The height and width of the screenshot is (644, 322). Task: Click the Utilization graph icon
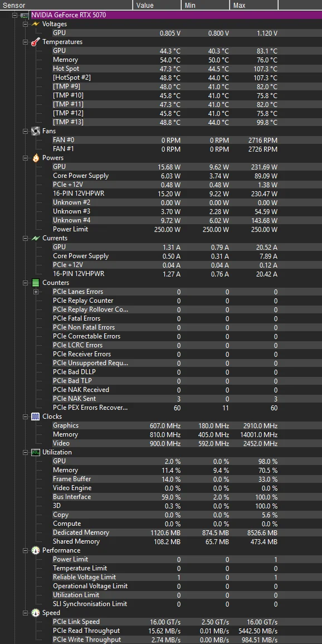pyautogui.click(x=36, y=452)
